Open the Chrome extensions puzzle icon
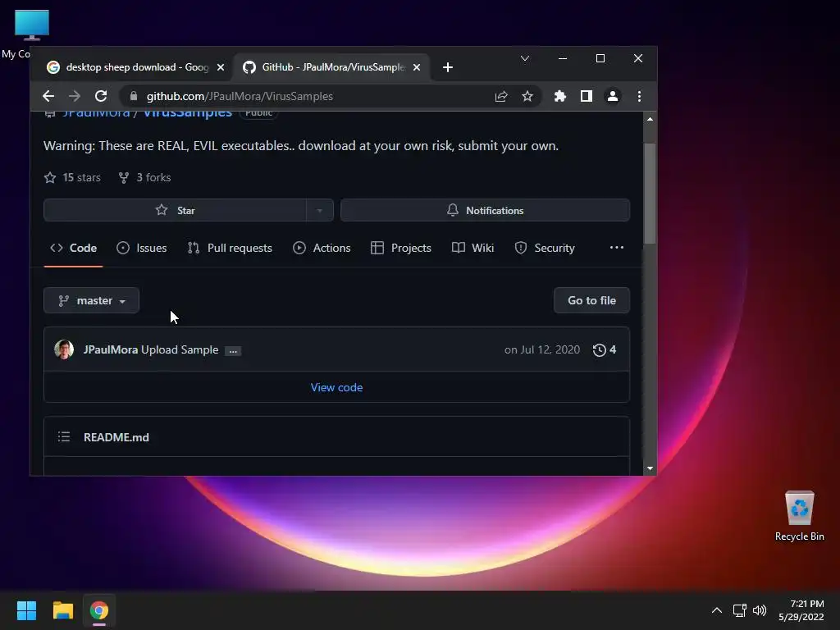This screenshot has width=840, height=630. click(559, 96)
